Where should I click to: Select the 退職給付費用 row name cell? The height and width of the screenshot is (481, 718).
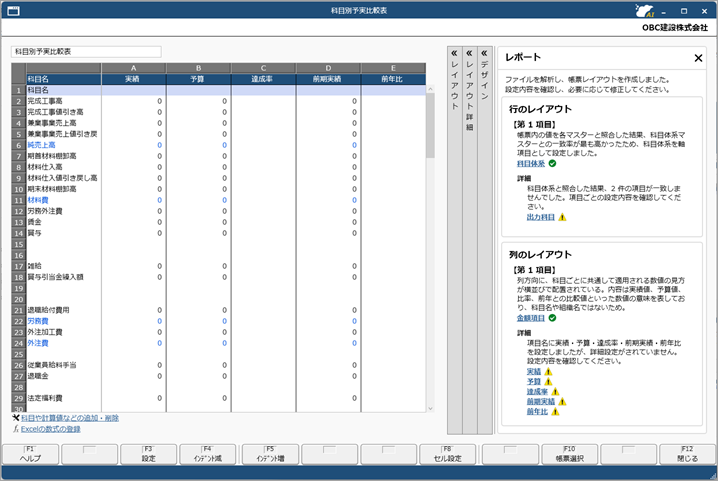(x=64, y=310)
